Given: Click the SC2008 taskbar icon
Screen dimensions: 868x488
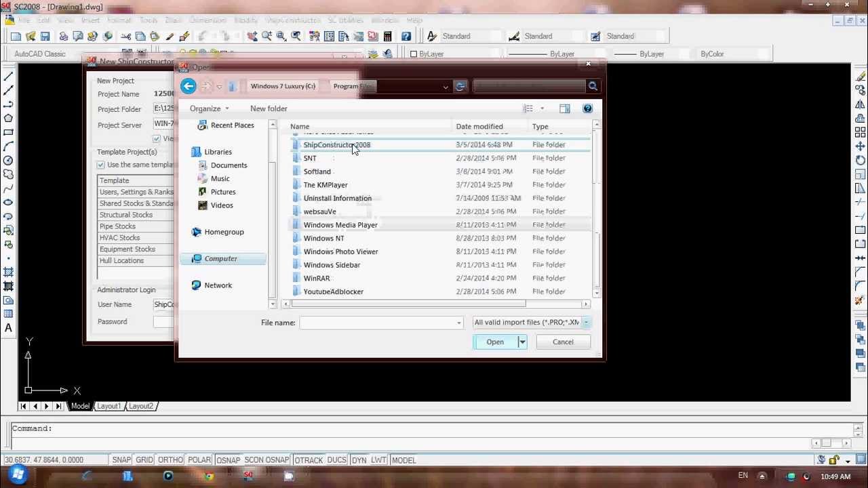Looking at the screenshot, I should coord(248,476).
